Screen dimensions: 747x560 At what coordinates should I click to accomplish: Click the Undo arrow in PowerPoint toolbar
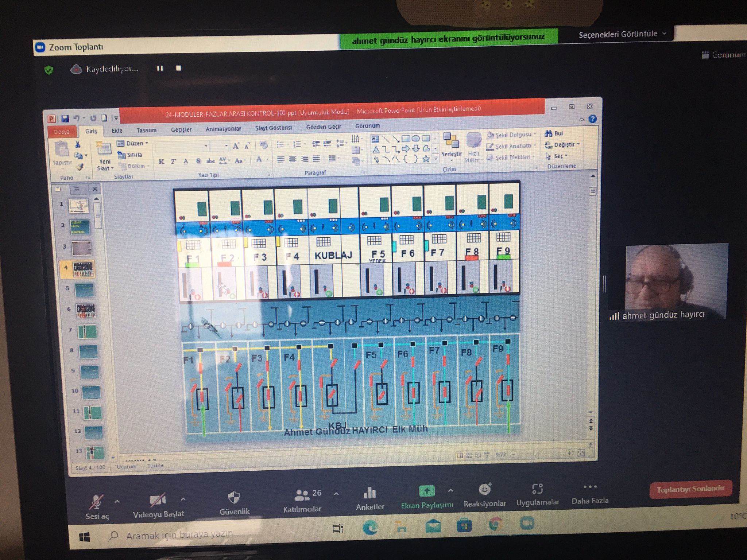[x=77, y=118]
